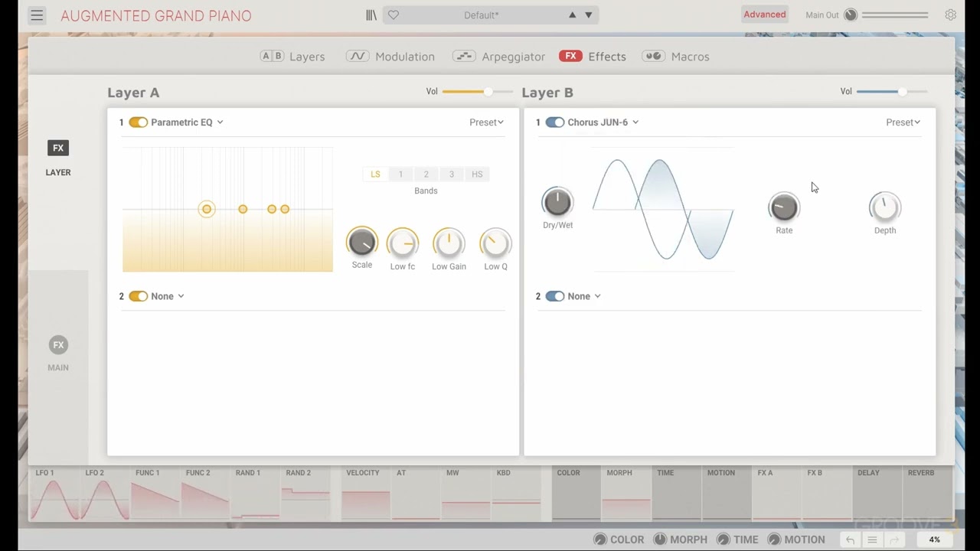Switch to the Layers tab

tap(292, 57)
